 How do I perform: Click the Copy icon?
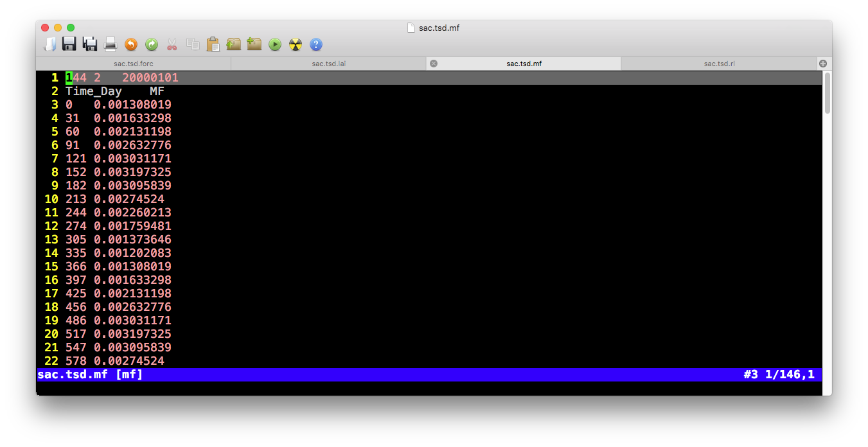tap(193, 44)
